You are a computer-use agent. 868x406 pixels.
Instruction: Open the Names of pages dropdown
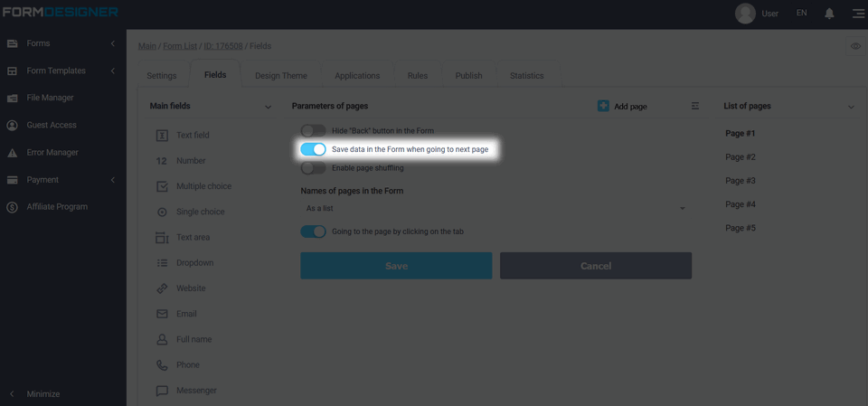pyautogui.click(x=496, y=208)
